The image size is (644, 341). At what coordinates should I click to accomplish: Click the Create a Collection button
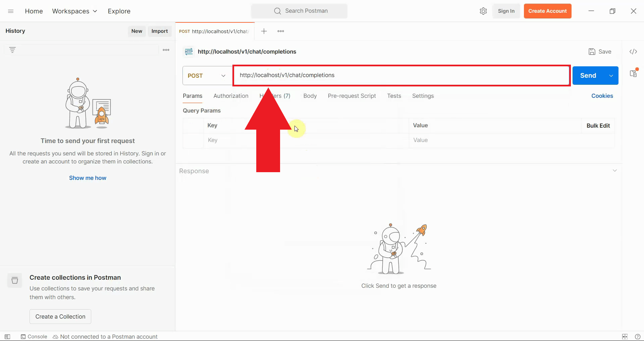[x=60, y=317]
